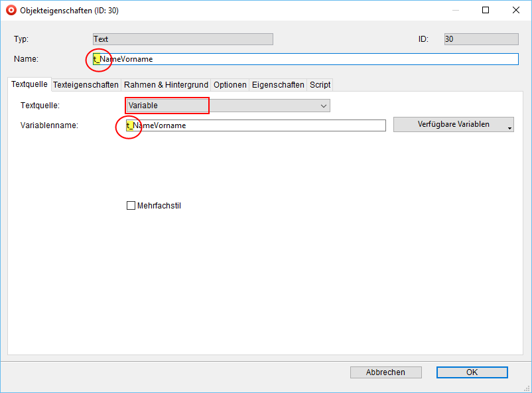
Task: Close the Objekteigenschaften dialog with X
Action: pyautogui.click(x=516, y=11)
